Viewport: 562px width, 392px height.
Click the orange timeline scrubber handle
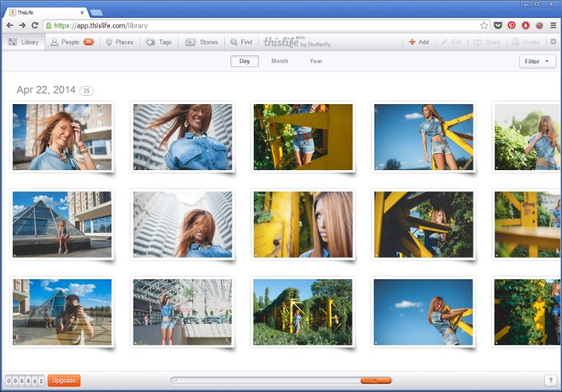pos(376,381)
